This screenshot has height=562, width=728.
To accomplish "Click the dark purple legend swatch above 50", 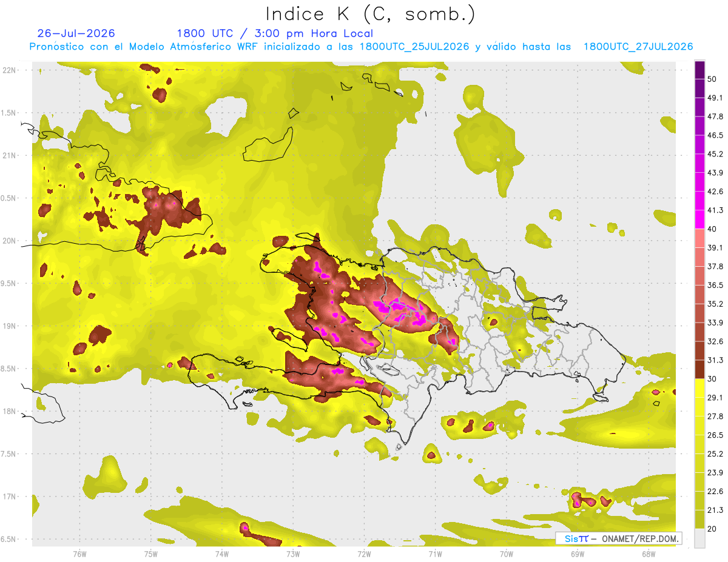I will tap(699, 70).
